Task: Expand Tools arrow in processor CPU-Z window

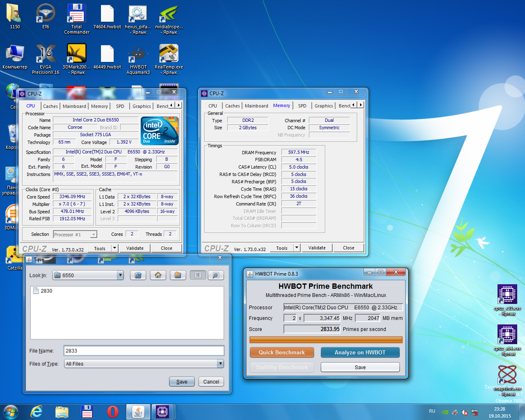Action: pyautogui.click(x=114, y=248)
